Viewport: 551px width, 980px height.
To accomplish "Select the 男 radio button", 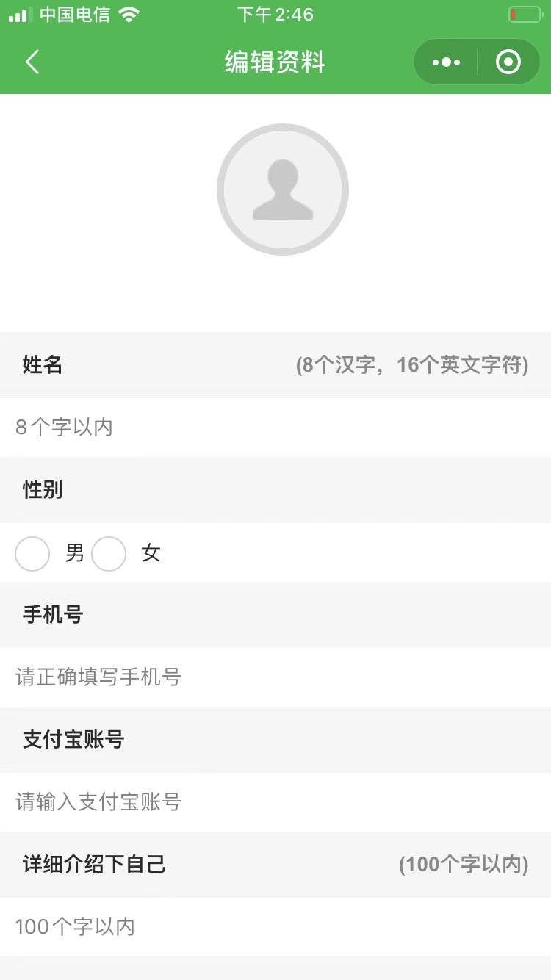I will click(32, 554).
